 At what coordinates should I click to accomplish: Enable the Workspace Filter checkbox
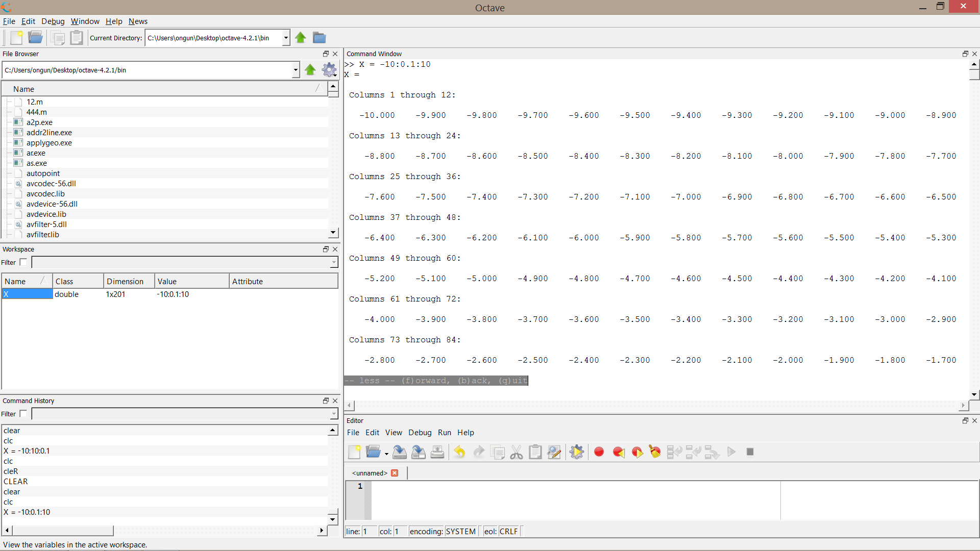coord(23,262)
